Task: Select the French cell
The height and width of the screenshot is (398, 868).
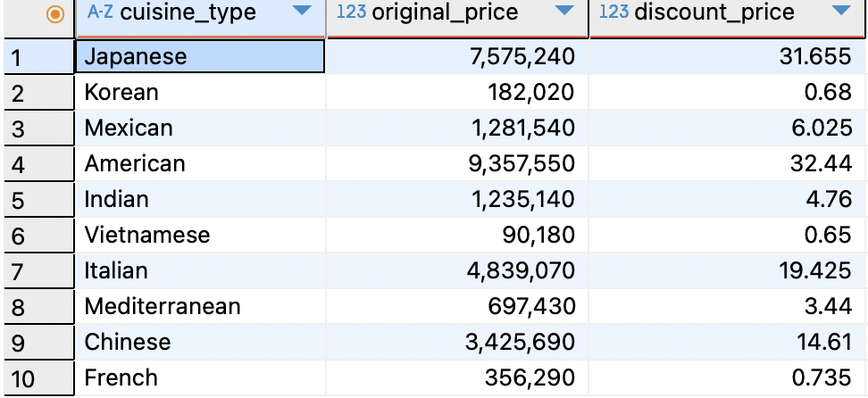Action: point(200,378)
